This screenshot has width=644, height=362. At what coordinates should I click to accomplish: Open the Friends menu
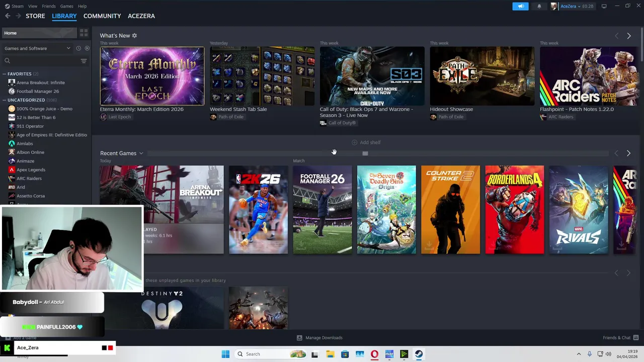click(49, 6)
